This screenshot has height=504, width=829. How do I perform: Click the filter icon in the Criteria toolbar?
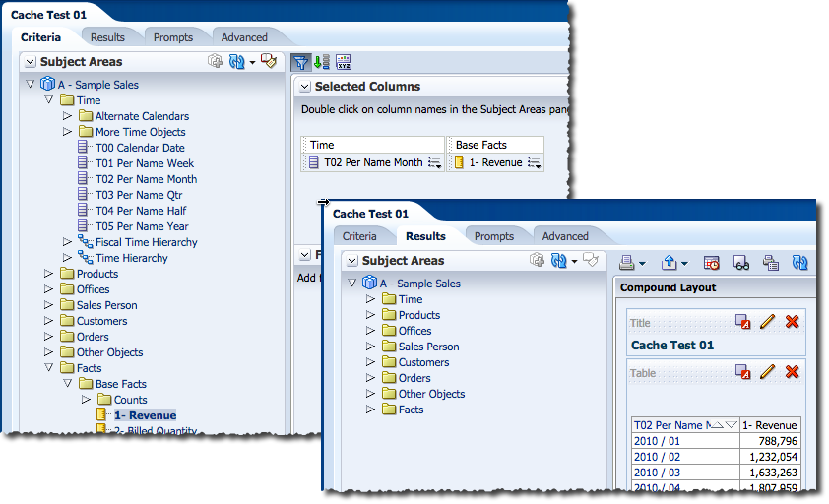tap(301, 62)
